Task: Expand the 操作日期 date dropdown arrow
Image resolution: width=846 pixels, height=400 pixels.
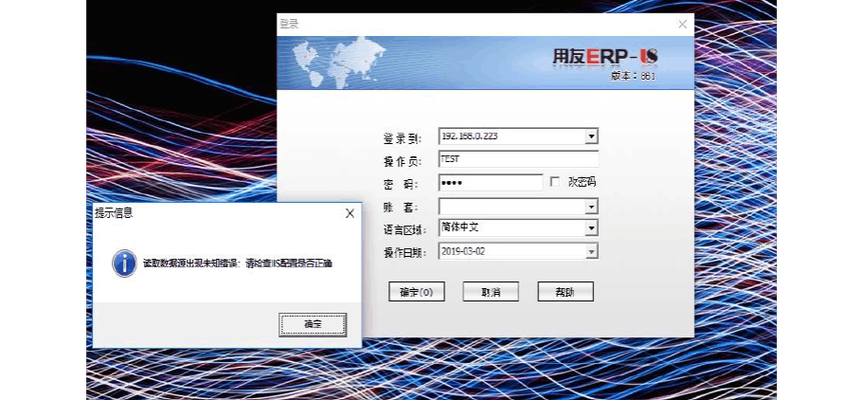Action: [x=592, y=252]
